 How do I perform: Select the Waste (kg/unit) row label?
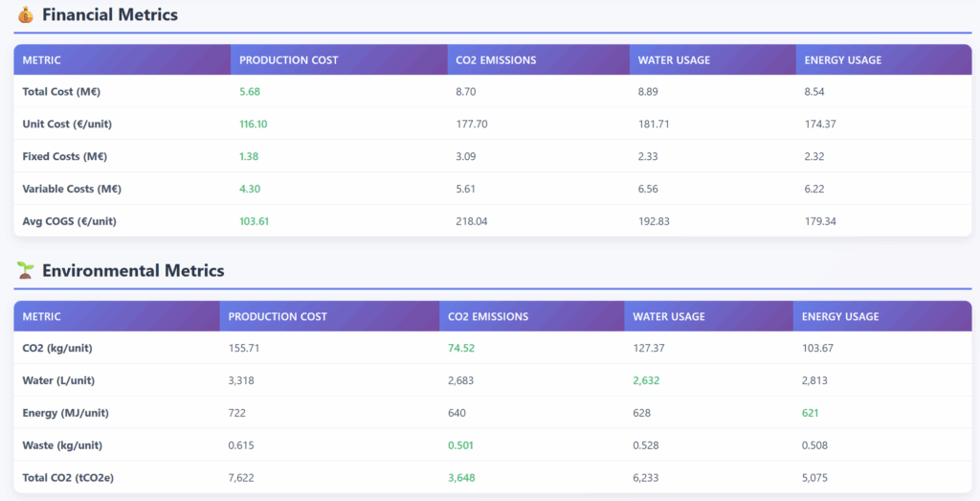(x=62, y=445)
